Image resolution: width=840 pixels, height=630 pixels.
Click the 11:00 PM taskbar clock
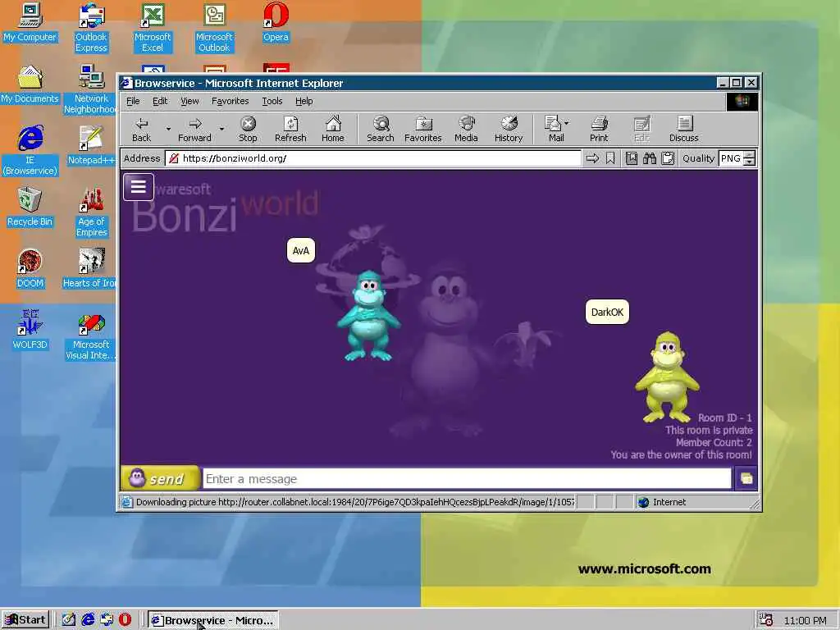click(805, 620)
